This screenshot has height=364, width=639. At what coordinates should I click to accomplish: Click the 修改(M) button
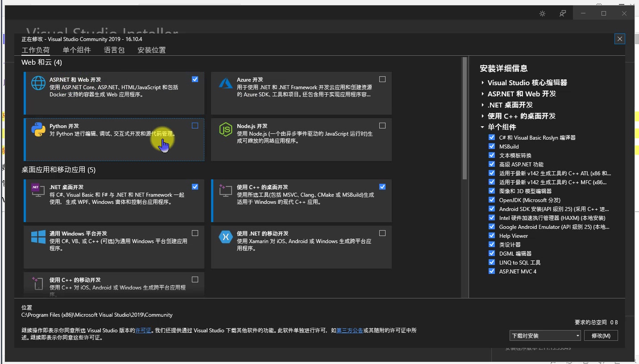click(601, 335)
